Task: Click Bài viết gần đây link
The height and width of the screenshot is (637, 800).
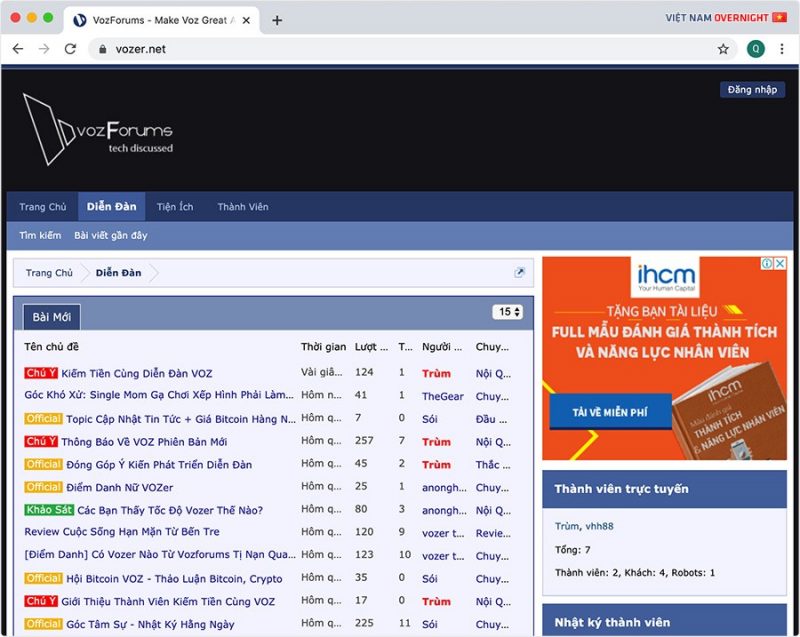Action: pos(111,235)
